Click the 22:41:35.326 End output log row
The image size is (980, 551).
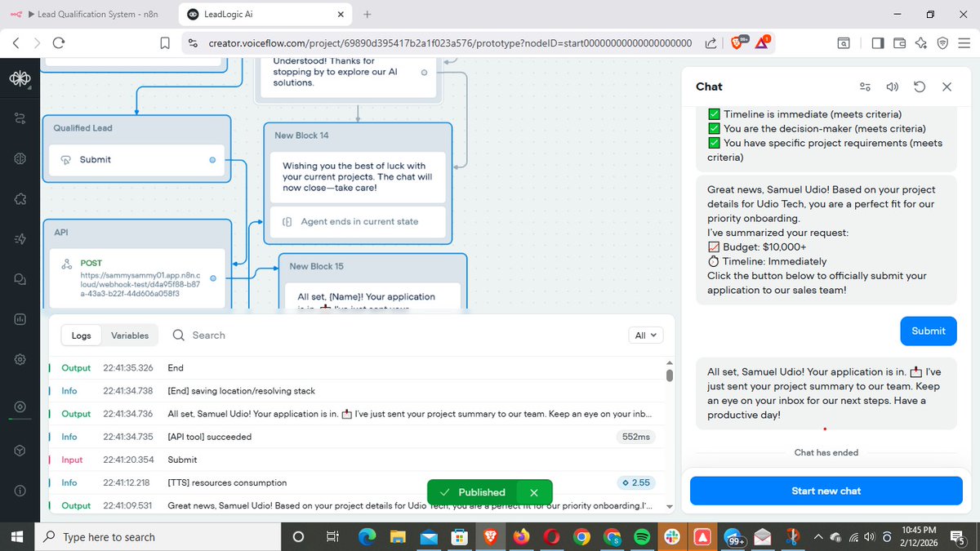pos(355,368)
